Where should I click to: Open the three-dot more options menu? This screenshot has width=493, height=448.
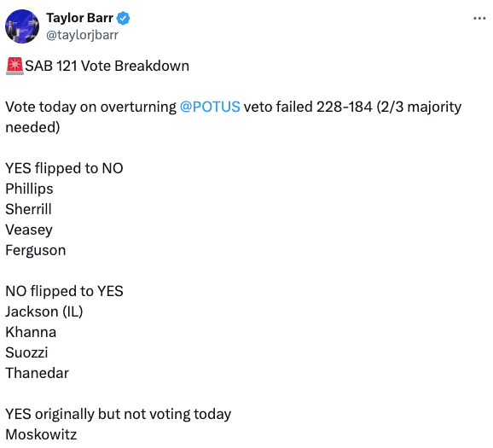pyautogui.click(x=479, y=19)
